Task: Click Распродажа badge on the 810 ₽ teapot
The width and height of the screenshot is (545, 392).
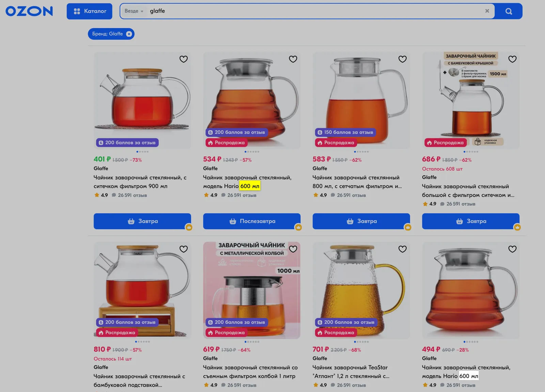Action: (x=117, y=332)
